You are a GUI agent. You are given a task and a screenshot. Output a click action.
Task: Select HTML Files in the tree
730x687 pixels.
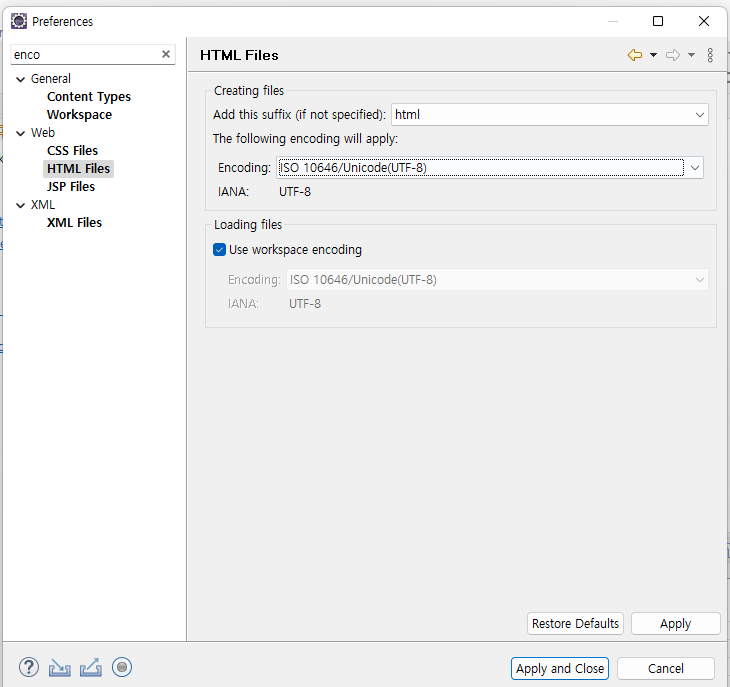tap(78, 168)
